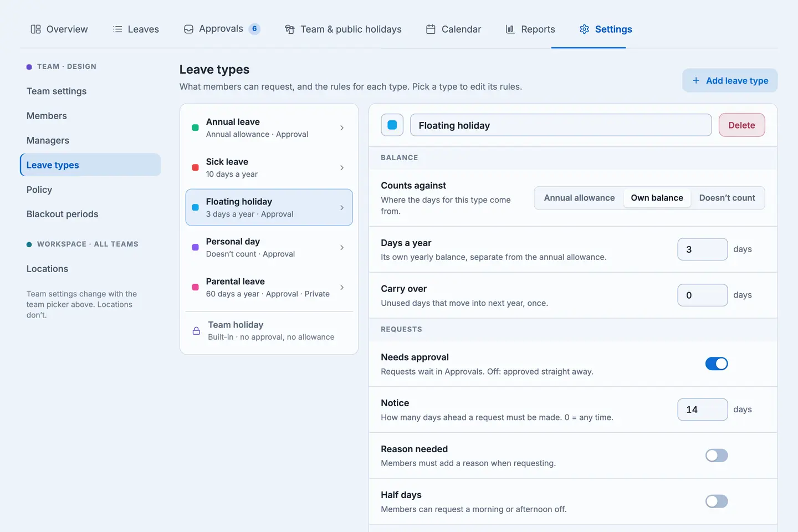Open Personal day via its chevron
The image size is (798, 532).
pos(342,248)
